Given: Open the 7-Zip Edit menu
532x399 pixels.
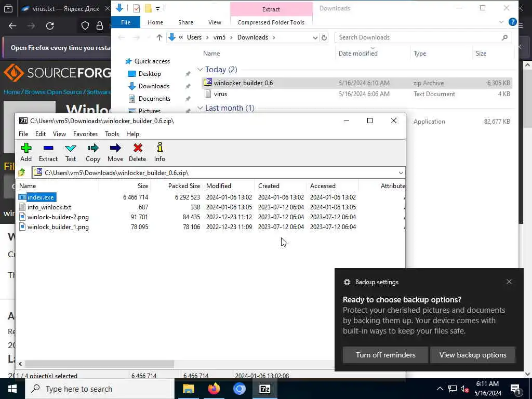Looking at the screenshot, I should click(x=41, y=134).
